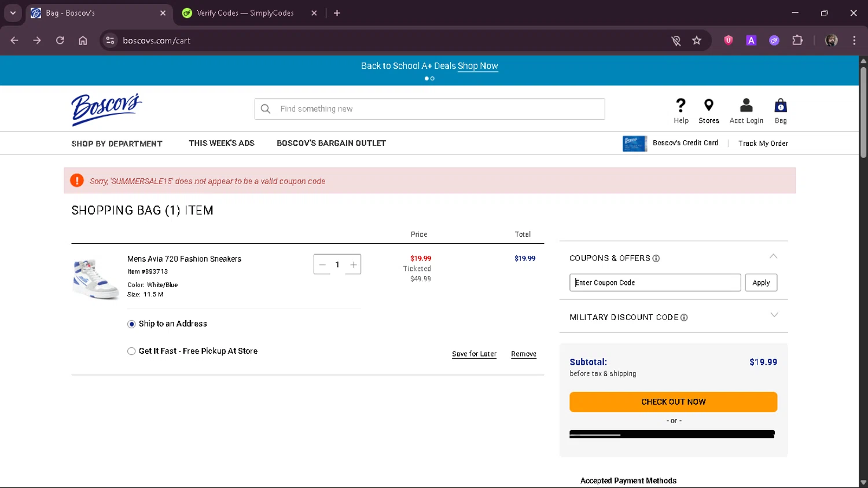Click the browser forward arrow
Image resolution: width=868 pixels, height=488 pixels.
pyautogui.click(x=37, y=41)
